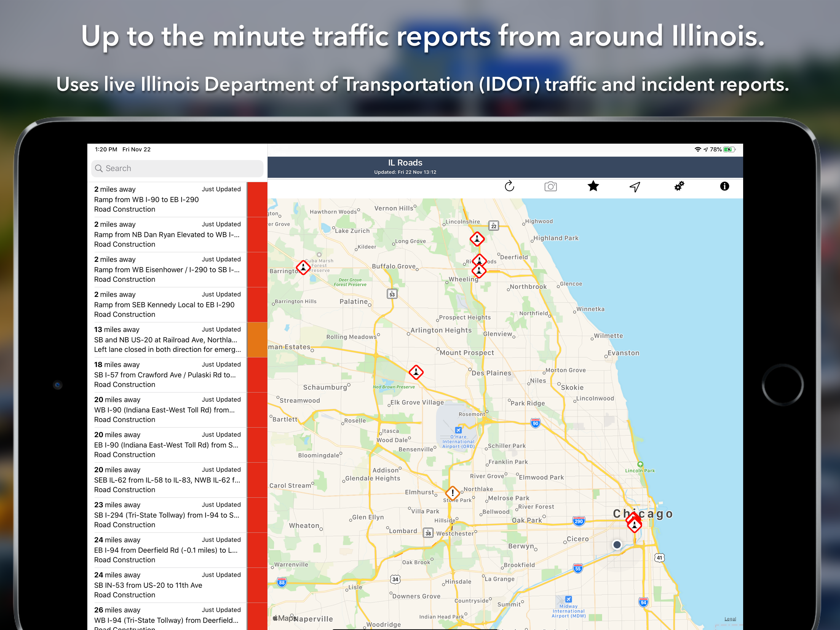Select the lower of two construction markers near Wheeling
Screen dimensions: 840x630
pos(479,271)
